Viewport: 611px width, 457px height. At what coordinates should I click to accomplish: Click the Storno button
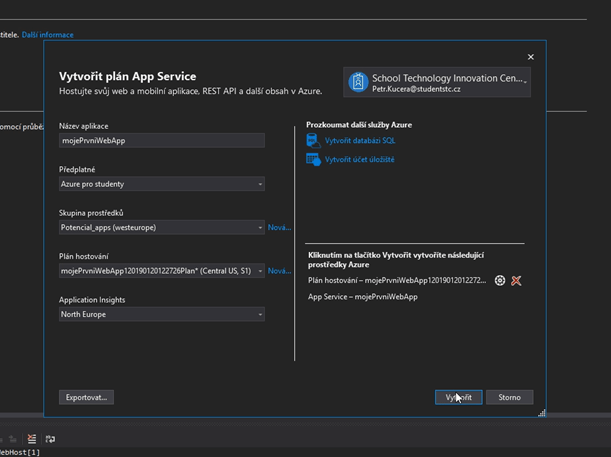point(510,397)
